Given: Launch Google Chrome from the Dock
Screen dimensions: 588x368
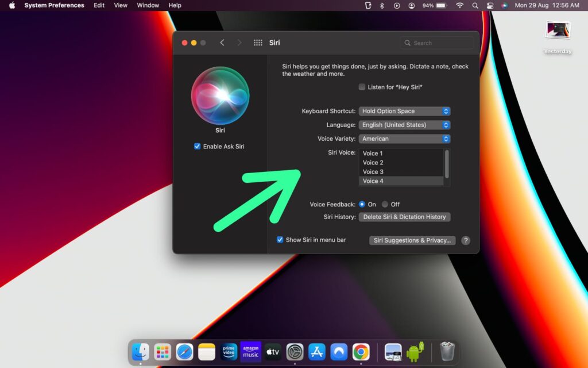Looking at the screenshot, I should tap(361, 352).
